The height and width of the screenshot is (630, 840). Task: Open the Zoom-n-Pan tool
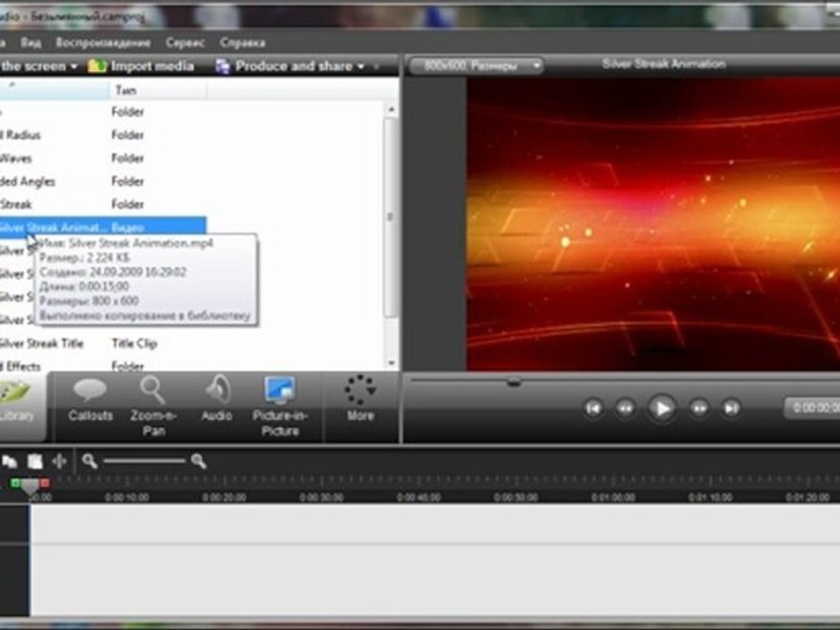(x=153, y=406)
